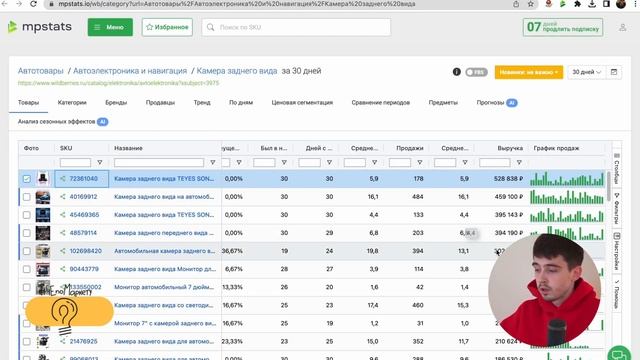This screenshot has width=640, height=360.
Task: Check the row 45469365 checkbox
Action: 27,215
